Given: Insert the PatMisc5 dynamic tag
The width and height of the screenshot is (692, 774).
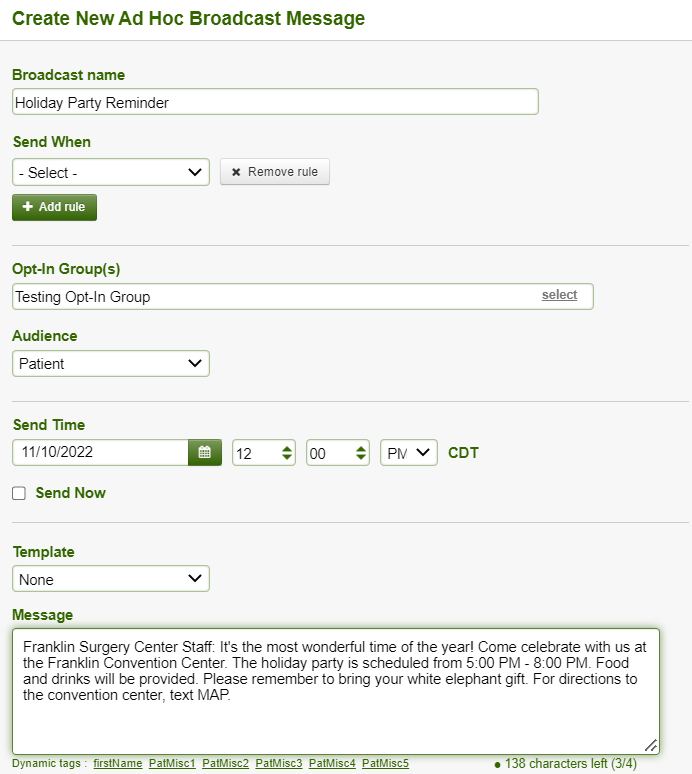Looking at the screenshot, I should (385, 763).
